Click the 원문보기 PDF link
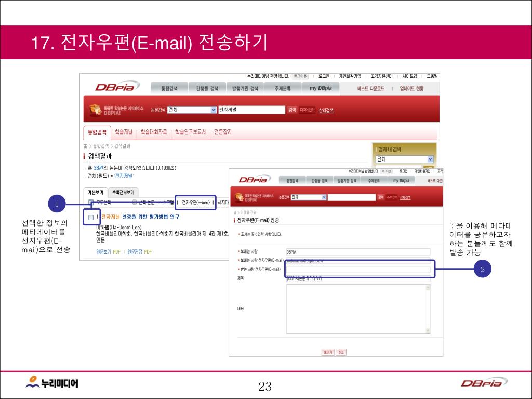The height and width of the screenshot is (399, 532). click(108, 252)
